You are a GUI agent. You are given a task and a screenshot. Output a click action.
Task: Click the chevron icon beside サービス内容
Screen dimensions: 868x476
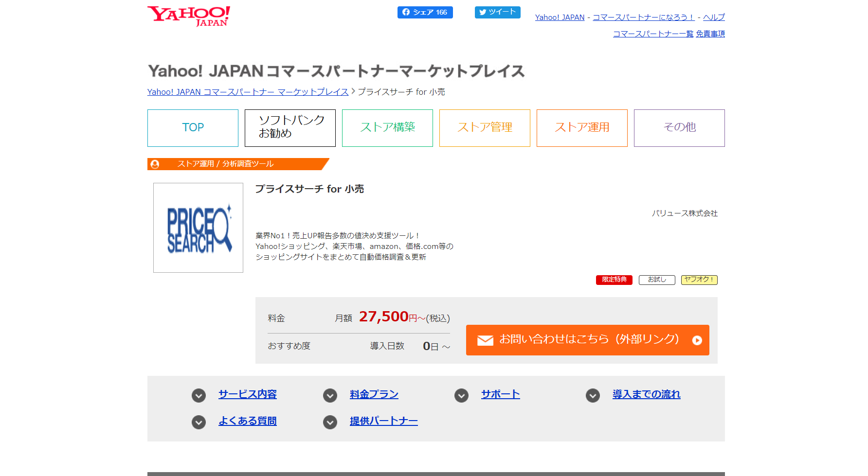(199, 395)
